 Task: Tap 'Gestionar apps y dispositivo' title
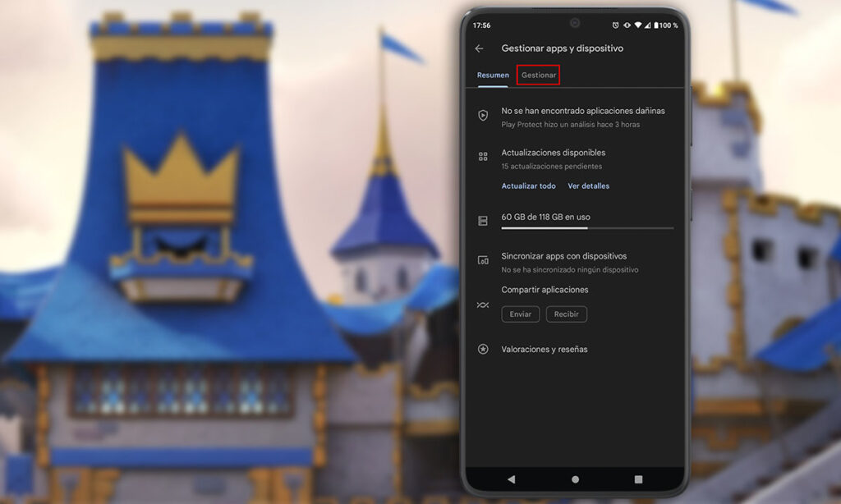click(x=562, y=48)
